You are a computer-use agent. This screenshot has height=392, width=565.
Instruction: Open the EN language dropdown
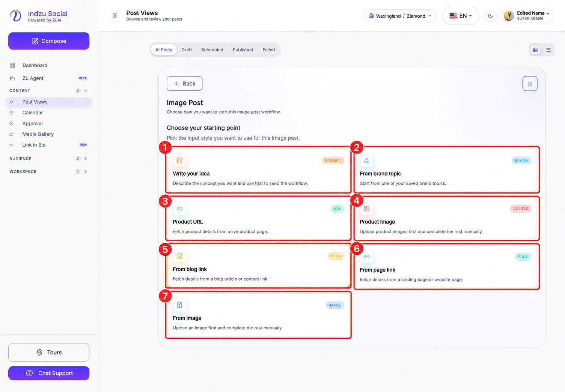point(461,16)
